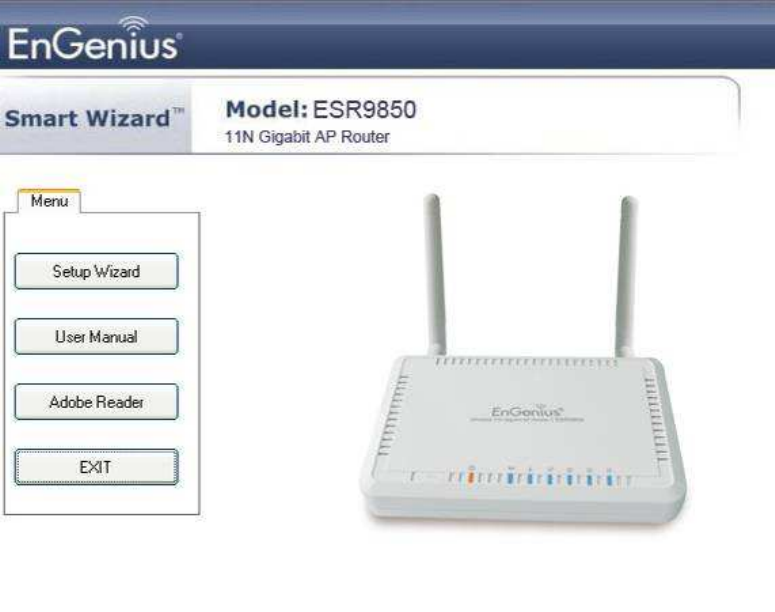The height and width of the screenshot is (612, 775).
Task: Click the orange power LED on the router
Action: pos(471,476)
